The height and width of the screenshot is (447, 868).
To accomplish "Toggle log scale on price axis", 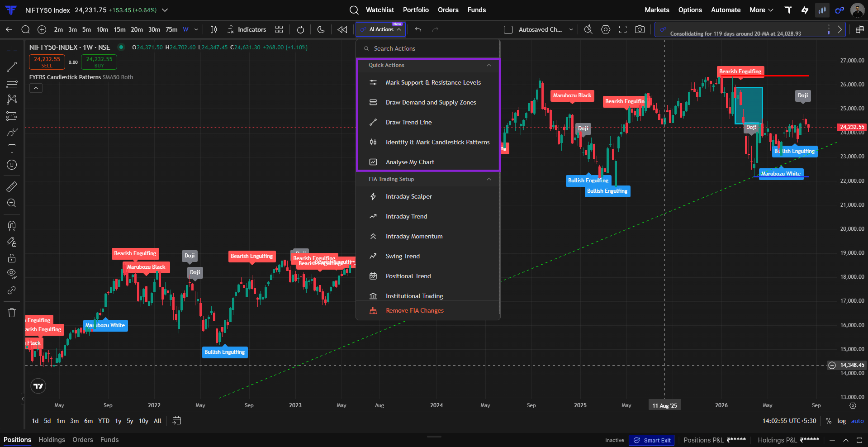I will [x=841, y=421].
